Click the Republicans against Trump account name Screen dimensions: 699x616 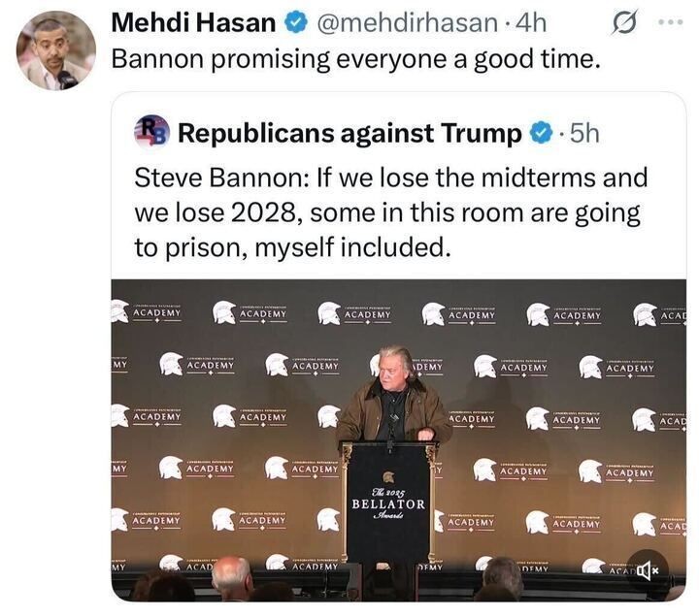point(349,134)
